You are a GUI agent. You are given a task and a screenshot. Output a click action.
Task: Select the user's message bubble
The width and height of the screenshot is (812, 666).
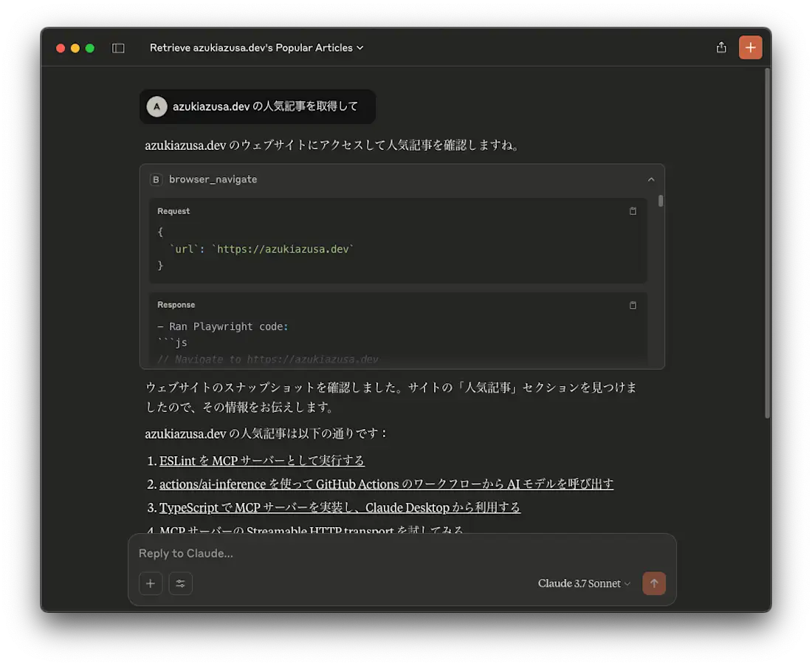pos(258,106)
